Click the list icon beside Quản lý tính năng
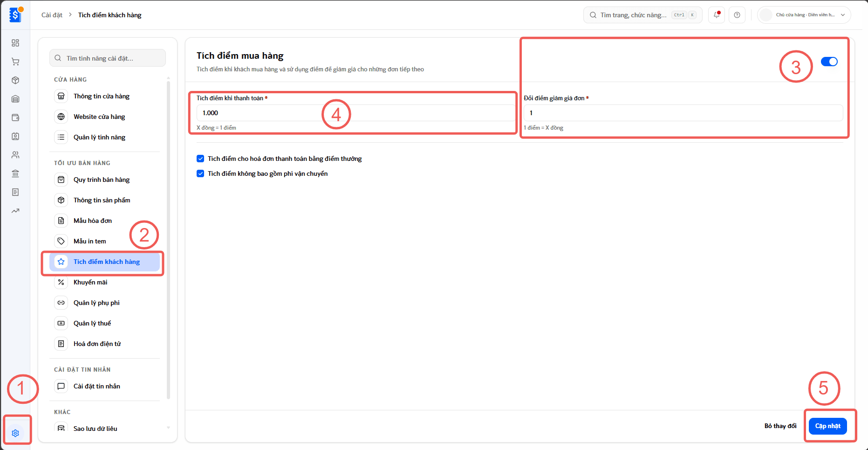Viewport: 868px width, 450px height. 61,137
